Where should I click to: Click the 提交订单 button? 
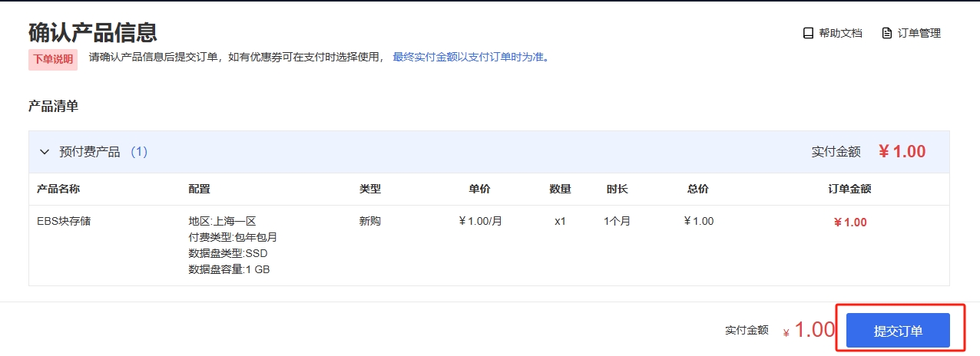pos(899,331)
